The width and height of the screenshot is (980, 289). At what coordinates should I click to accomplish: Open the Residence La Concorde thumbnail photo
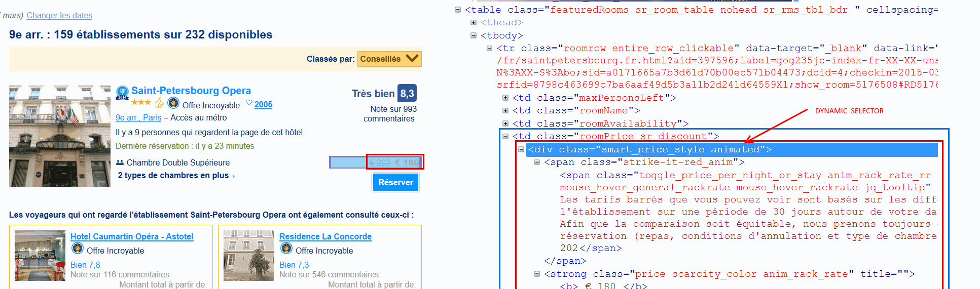(249, 256)
